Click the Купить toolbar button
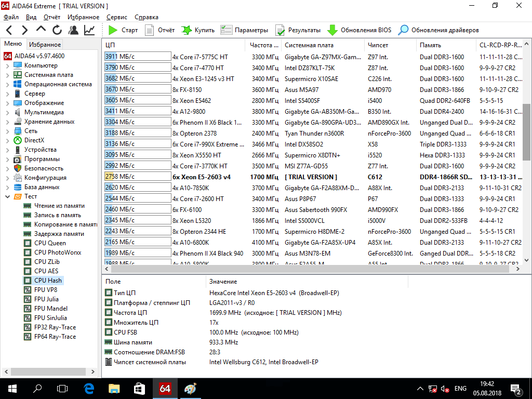 click(198, 30)
